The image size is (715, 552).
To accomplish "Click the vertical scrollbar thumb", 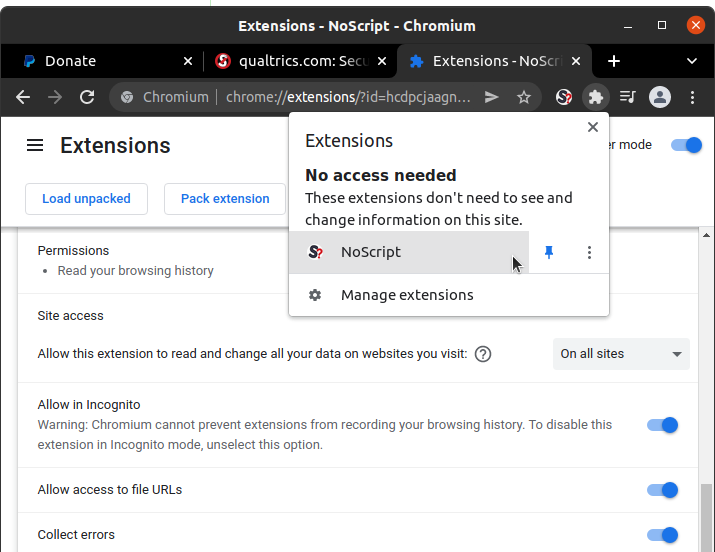I will coord(706,518).
